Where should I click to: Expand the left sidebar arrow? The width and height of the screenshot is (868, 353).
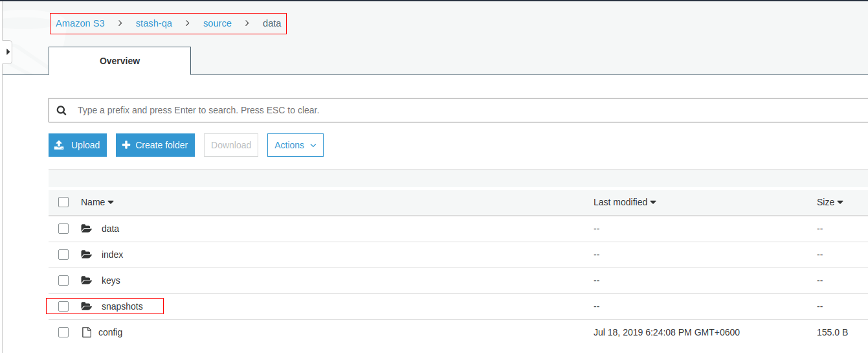[7, 51]
